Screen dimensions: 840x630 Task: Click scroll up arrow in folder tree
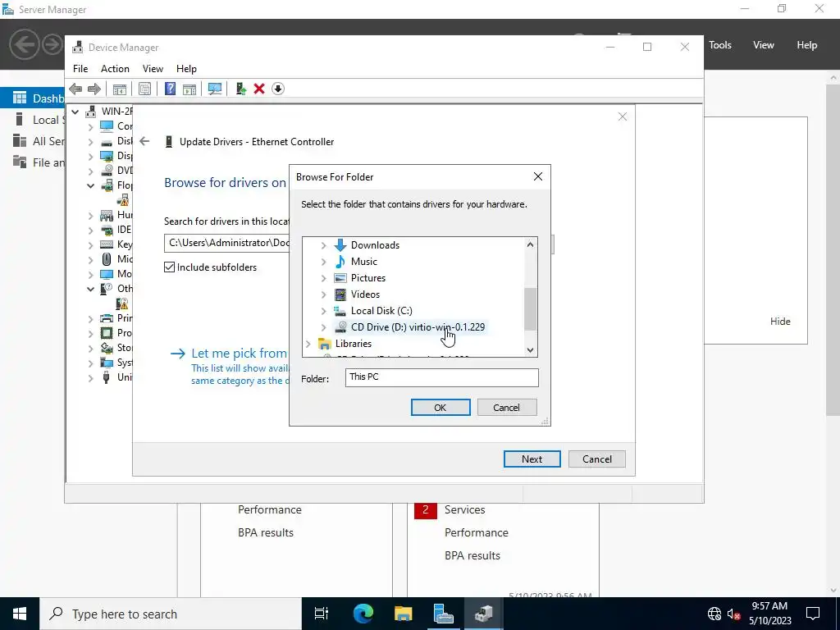(x=531, y=244)
